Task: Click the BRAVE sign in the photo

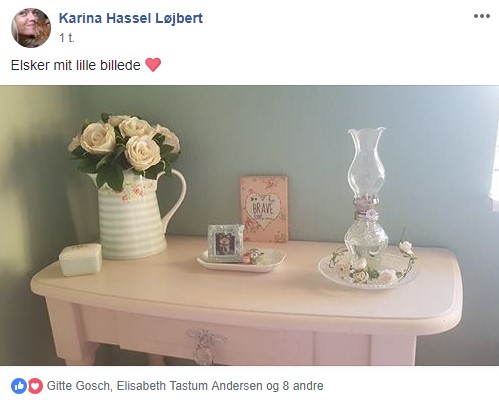Action: (264, 209)
